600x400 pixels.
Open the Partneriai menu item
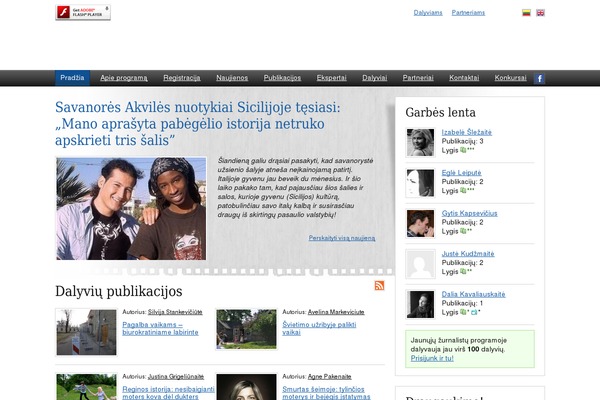[418, 78]
